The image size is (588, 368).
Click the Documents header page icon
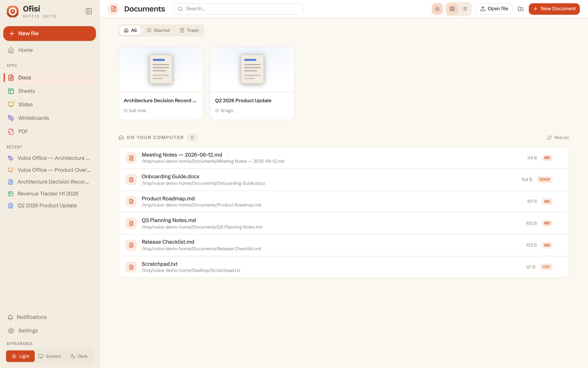pyautogui.click(x=114, y=9)
